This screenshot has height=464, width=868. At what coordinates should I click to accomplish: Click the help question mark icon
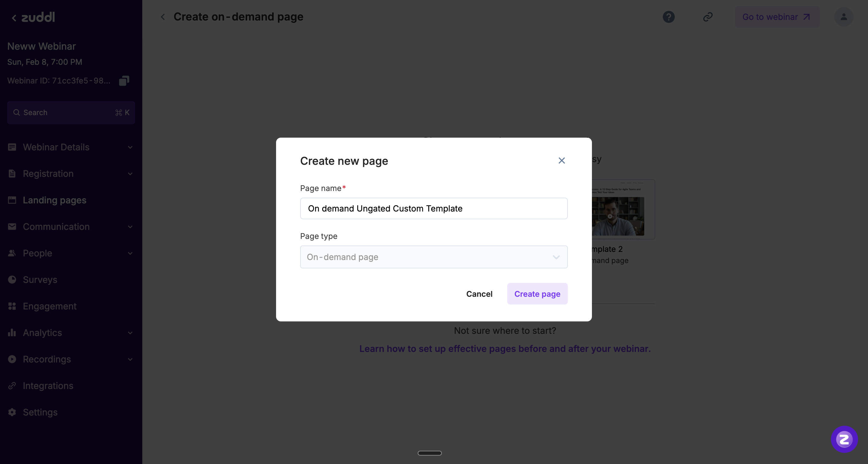click(668, 17)
